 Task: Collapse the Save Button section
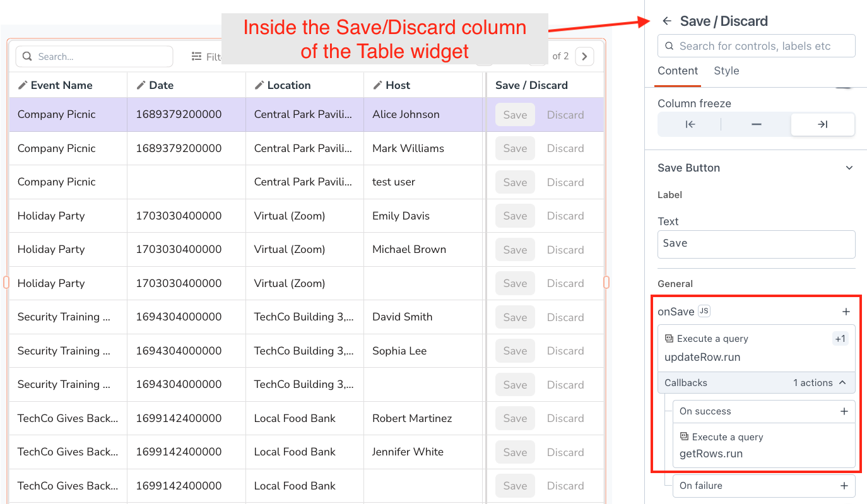(x=849, y=168)
